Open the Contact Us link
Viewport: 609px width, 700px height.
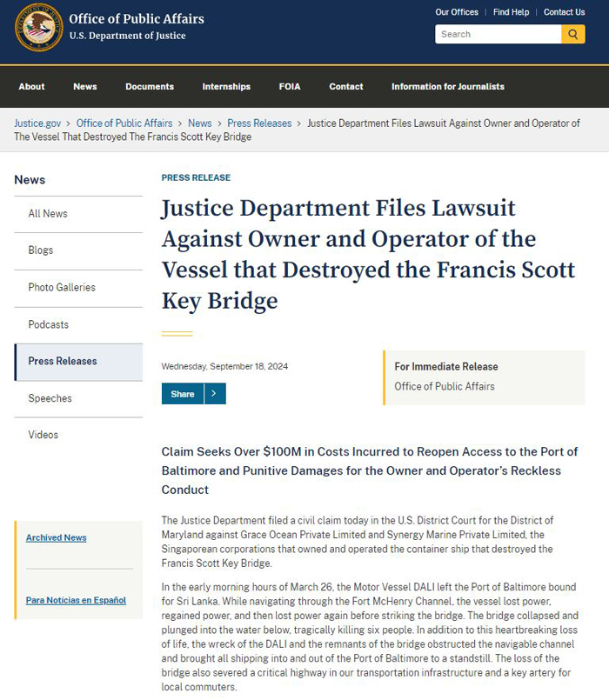click(x=564, y=12)
